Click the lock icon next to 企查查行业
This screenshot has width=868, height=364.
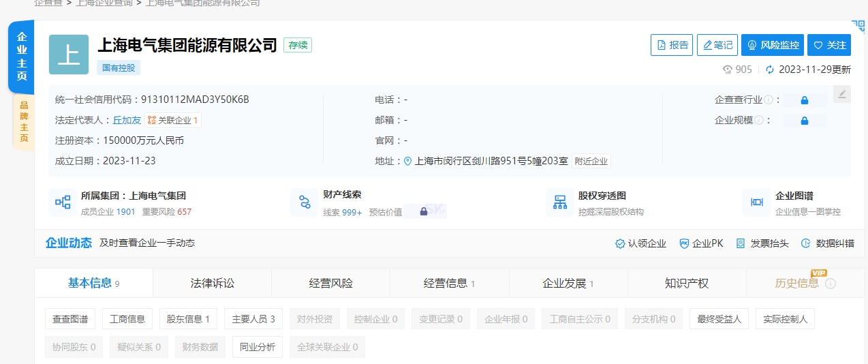coord(804,100)
